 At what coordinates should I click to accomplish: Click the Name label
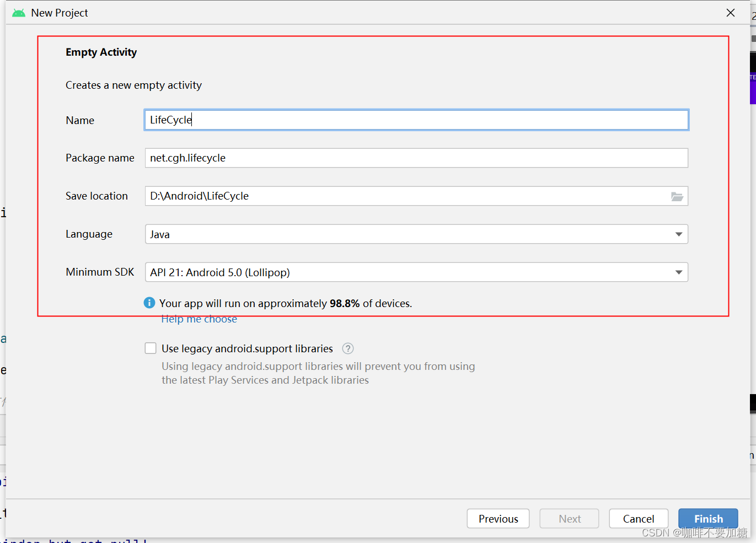[x=80, y=120]
